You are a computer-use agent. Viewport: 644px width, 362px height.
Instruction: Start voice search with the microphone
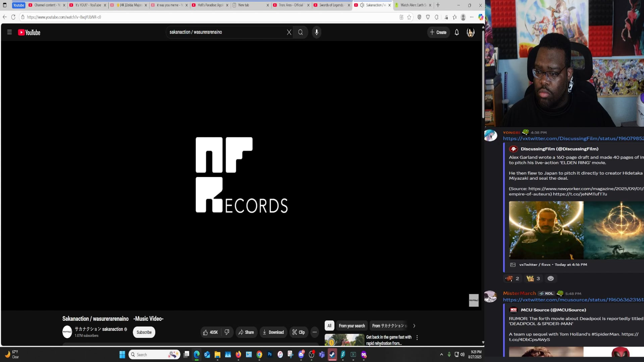click(317, 32)
